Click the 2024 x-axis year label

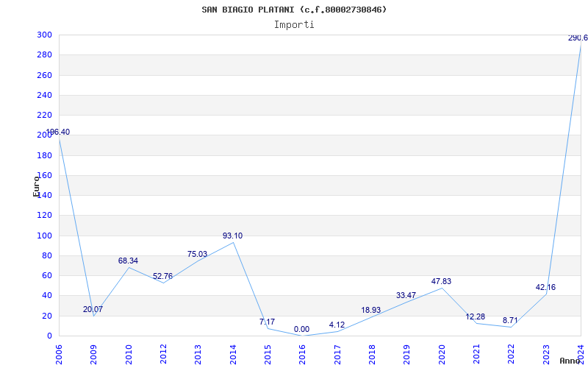pyautogui.click(x=581, y=355)
